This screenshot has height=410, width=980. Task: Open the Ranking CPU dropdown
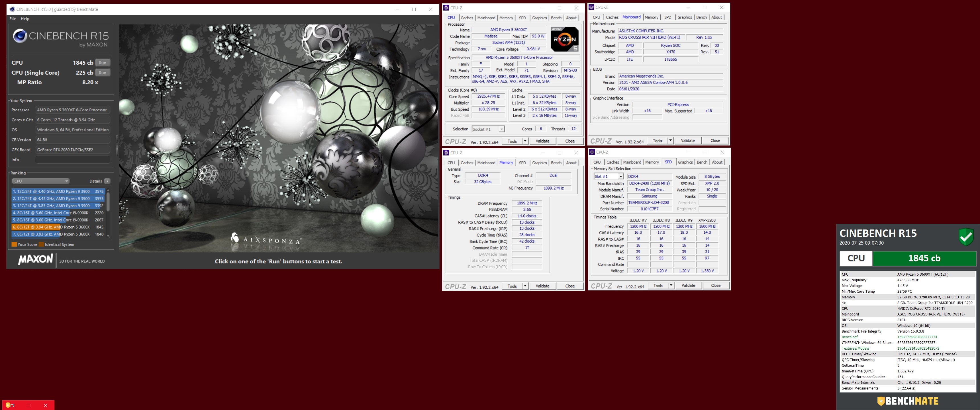click(40, 181)
